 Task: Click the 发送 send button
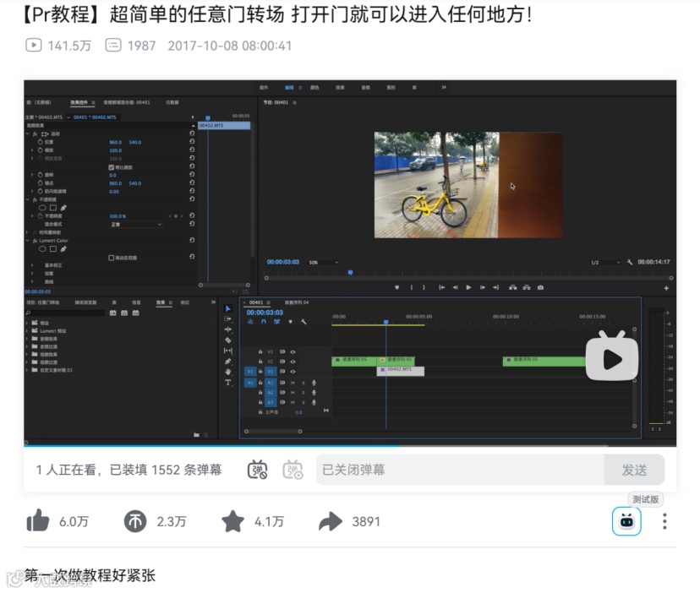[x=634, y=470]
